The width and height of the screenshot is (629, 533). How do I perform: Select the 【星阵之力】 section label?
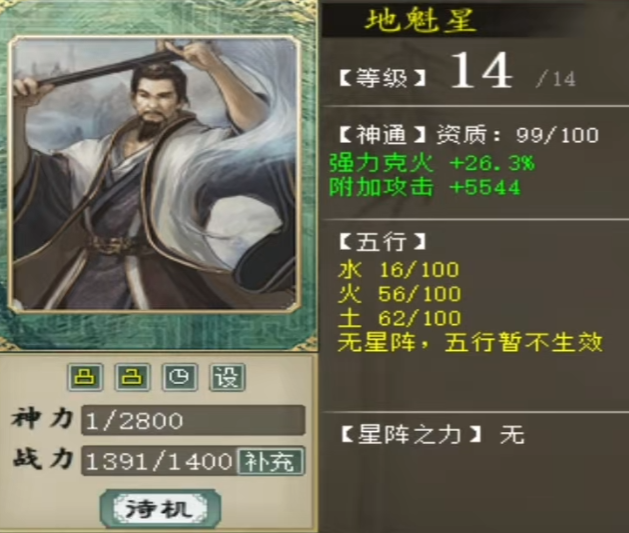411,434
